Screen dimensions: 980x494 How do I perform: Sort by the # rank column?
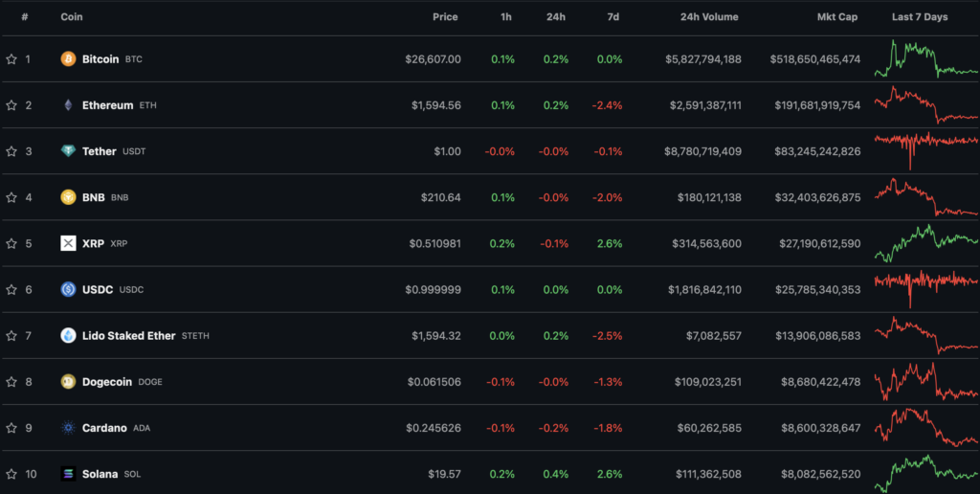coord(25,17)
